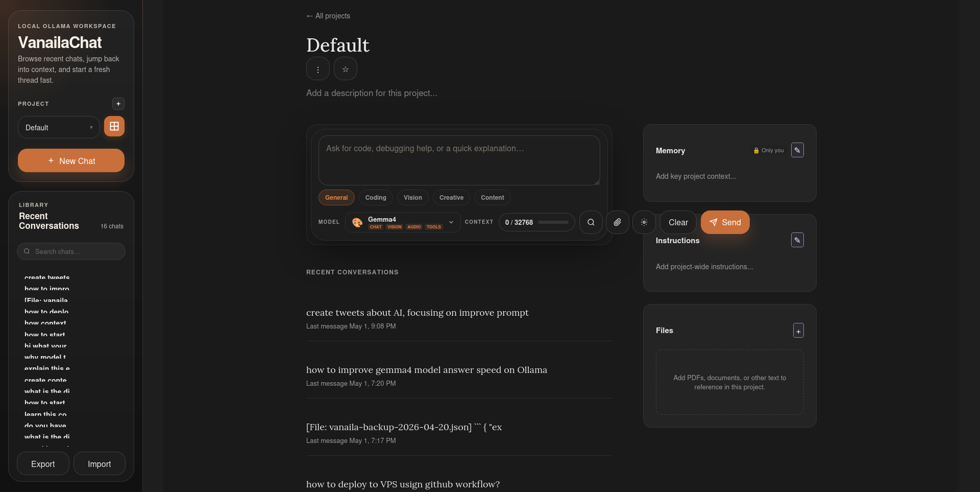
Task: Switch to the Creative mode chip
Action: tap(452, 198)
